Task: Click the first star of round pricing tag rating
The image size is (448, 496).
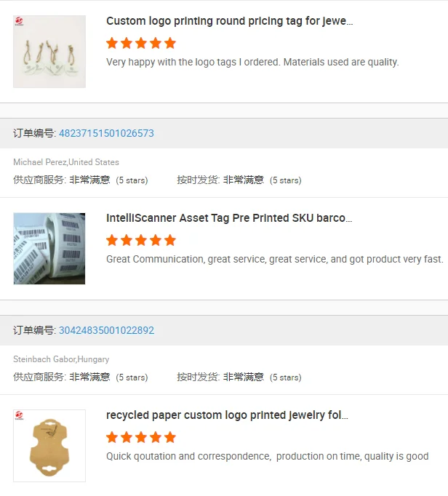Action: coord(112,43)
